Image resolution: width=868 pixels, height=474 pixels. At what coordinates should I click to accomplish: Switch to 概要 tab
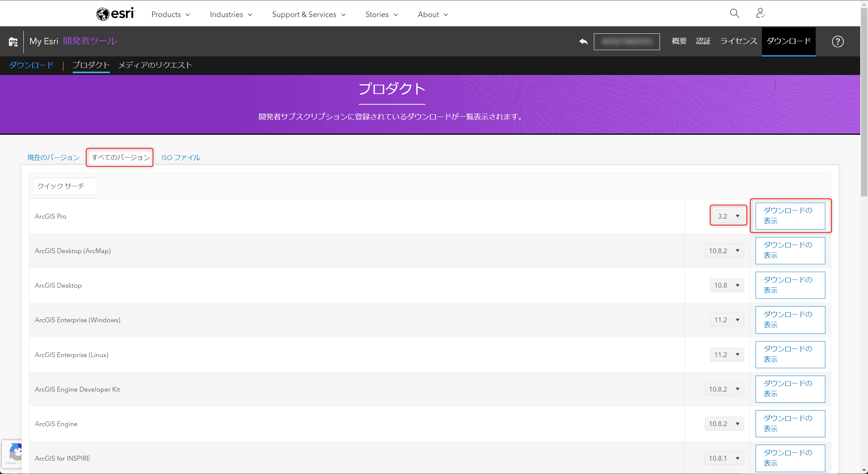point(679,41)
